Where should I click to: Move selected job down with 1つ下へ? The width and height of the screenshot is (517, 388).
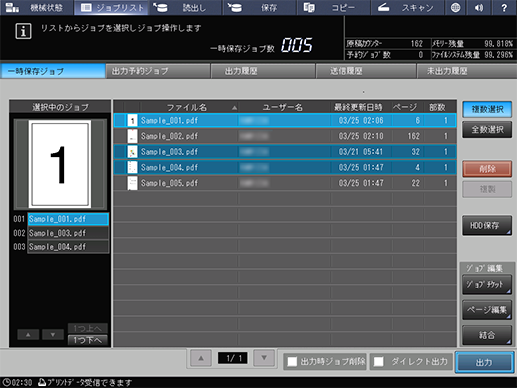click(x=88, y=340)
